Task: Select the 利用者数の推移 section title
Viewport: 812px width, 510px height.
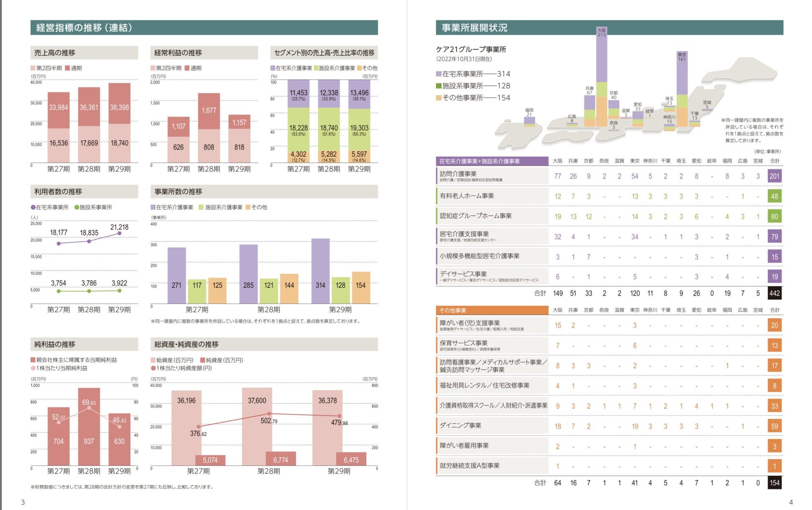Action: click(84, 191)
